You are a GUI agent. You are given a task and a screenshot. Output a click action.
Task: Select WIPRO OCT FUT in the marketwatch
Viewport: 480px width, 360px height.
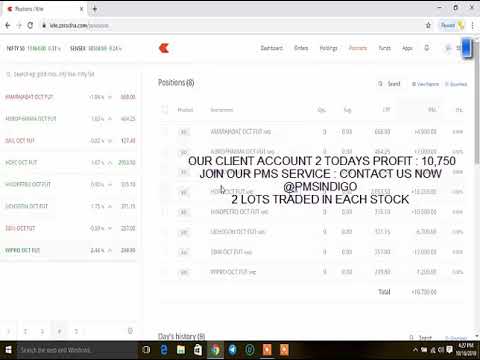click(x=69, y=250)
